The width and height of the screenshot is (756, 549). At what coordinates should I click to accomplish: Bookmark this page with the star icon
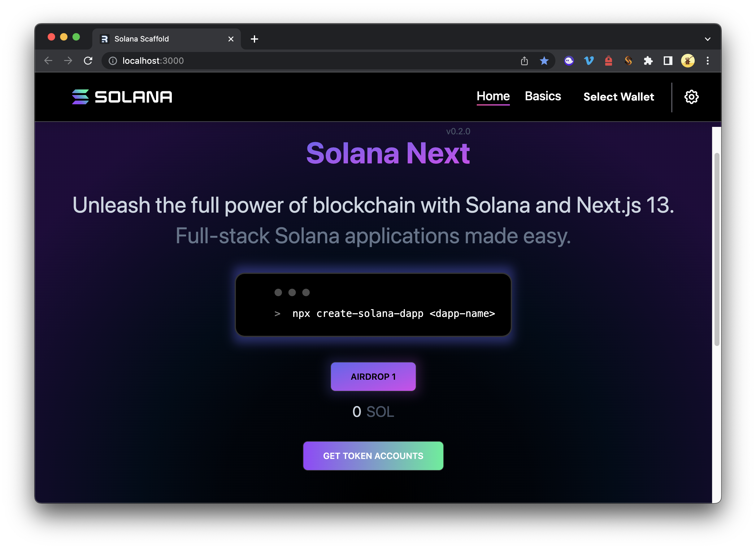click(544, 61)
